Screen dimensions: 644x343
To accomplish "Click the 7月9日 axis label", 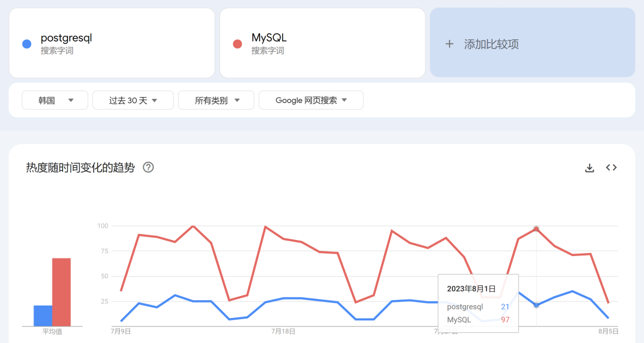I will [120, 332].
